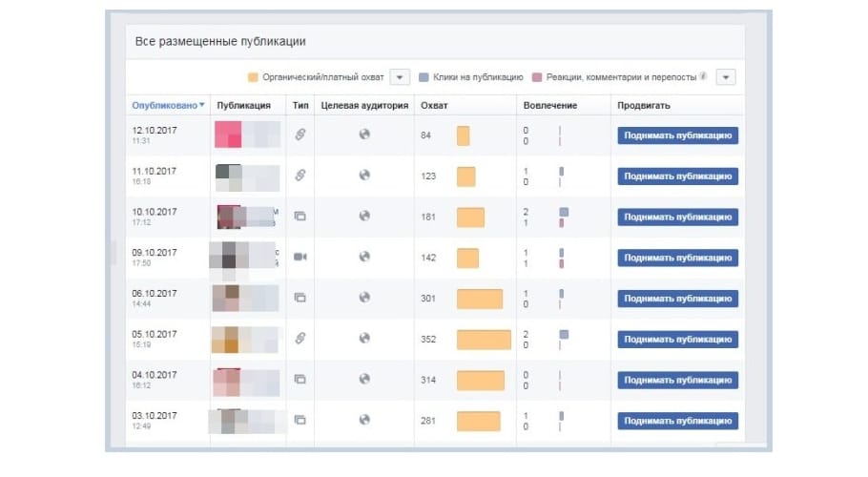Click link type icon for 12.10.2017 post
Viewport: 868px width, 477px height.
click(x=300, y=135)
